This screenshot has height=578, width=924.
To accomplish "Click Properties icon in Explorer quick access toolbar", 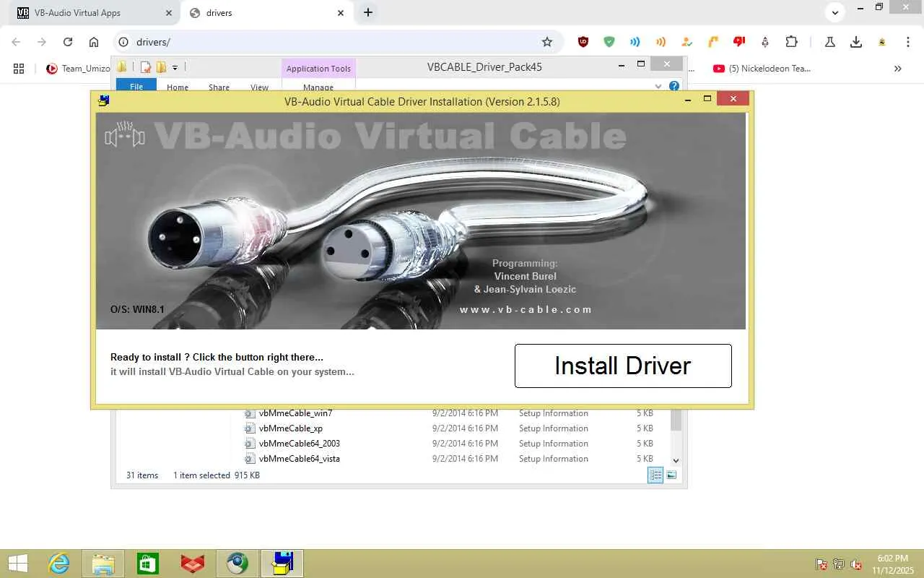I will (x=146, y=67).
